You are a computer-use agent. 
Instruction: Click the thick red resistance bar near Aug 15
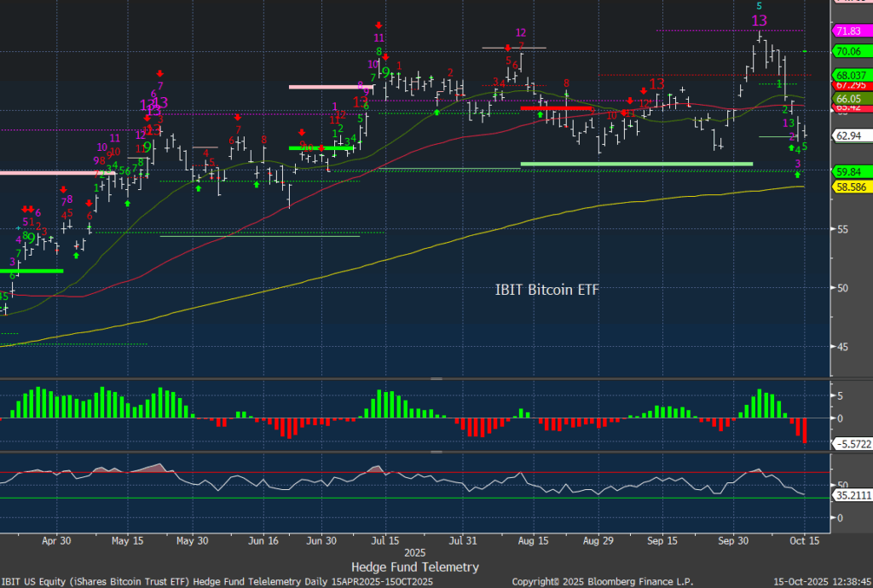[556, 109]
